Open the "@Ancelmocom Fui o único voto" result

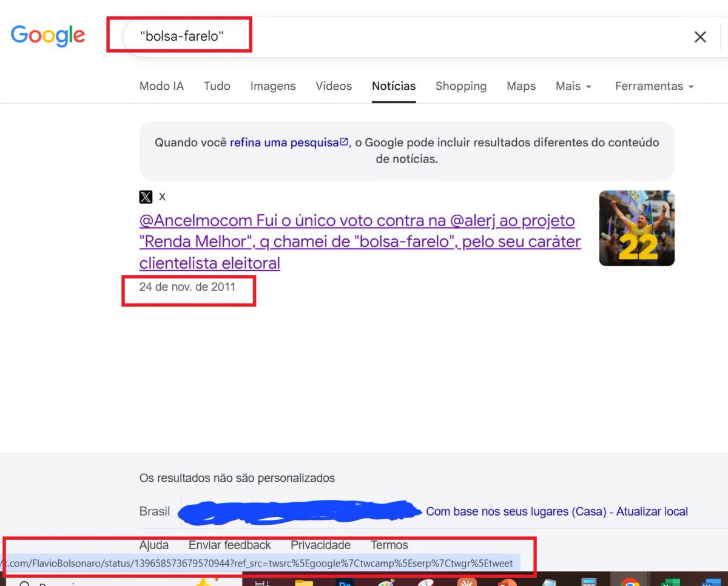(360, 241)
